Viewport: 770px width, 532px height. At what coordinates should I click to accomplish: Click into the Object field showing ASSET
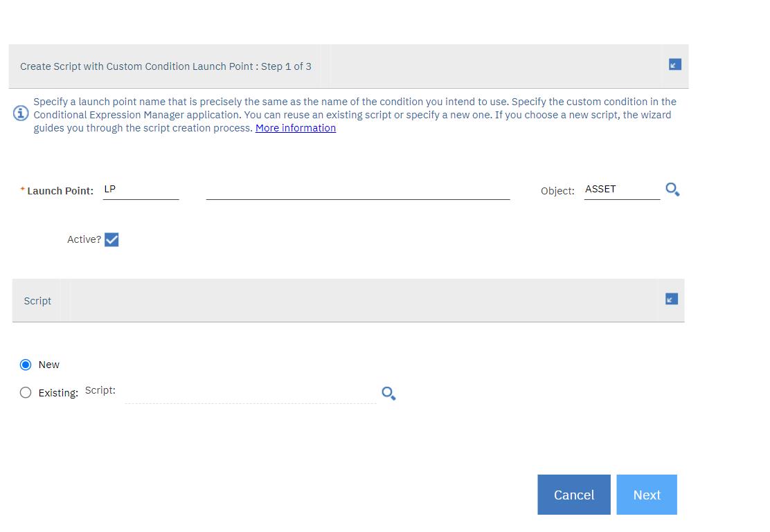(x=620, y=190)
